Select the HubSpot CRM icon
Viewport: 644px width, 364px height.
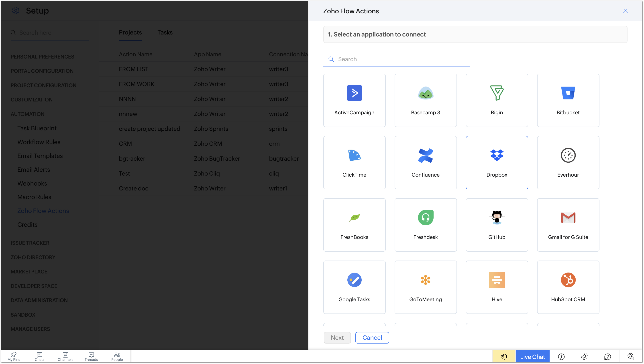568,280
